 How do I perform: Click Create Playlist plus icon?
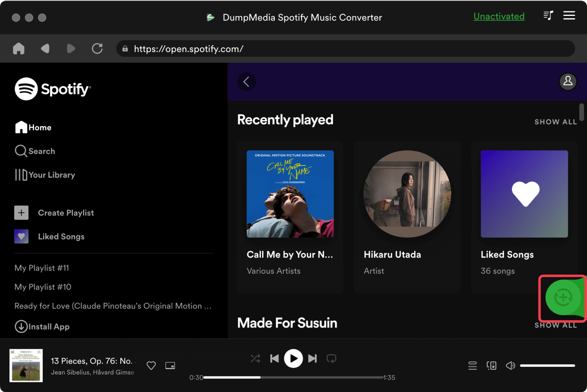(x=21, y=213)
